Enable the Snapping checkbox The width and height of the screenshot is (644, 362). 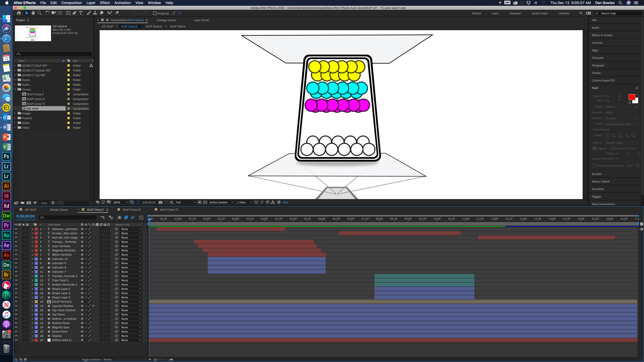(x=154, y=13)
